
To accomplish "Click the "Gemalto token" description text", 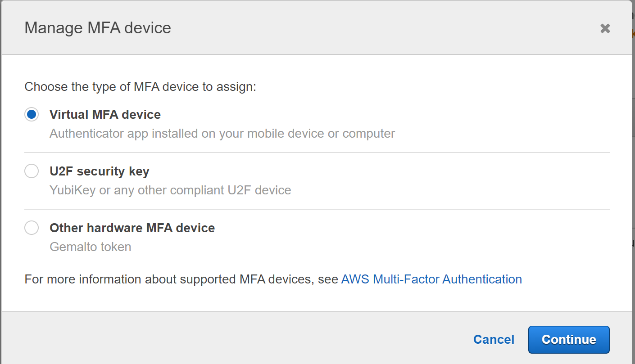I will [x=90, y=247].
